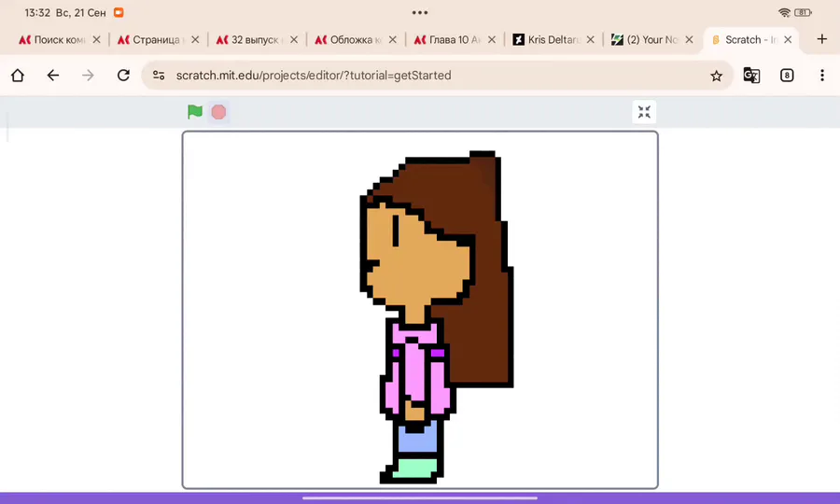Click the green flag to start project
The width and height of the screenshot is (840, 504).
click(195, 112)
